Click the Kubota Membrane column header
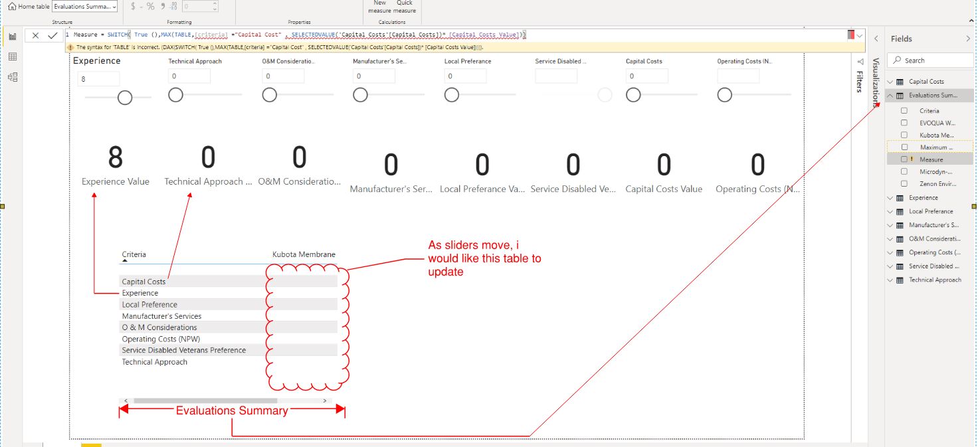 pyautogui.click(x=304, y=254)
